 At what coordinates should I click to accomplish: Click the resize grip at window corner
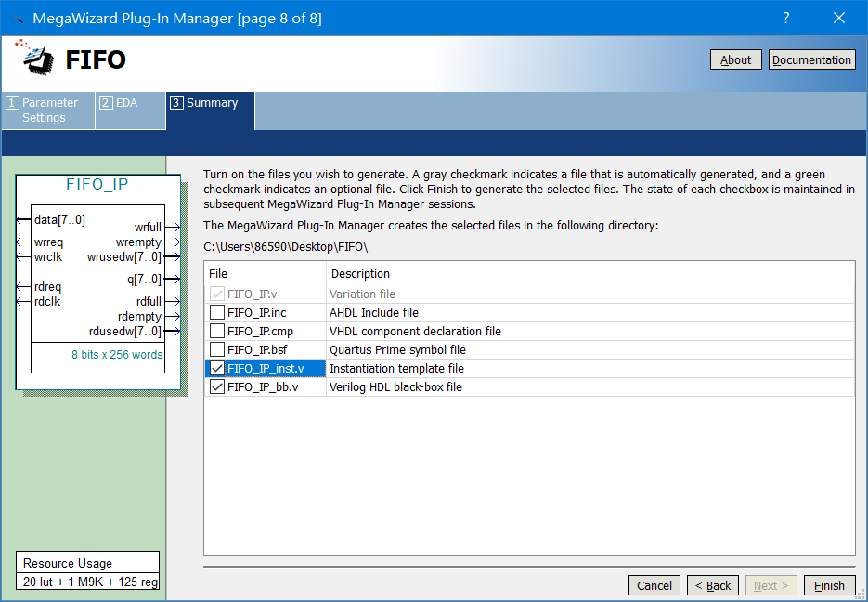point(861,595)
